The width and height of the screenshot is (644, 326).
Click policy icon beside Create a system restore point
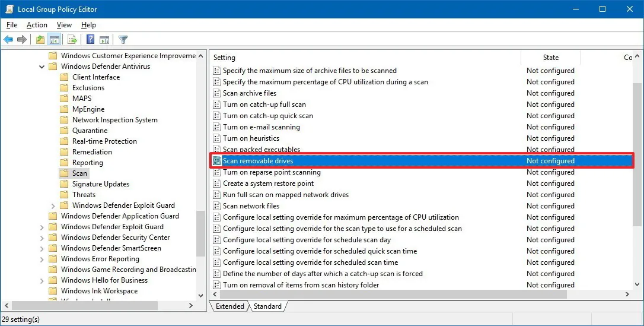pos(217,183)
